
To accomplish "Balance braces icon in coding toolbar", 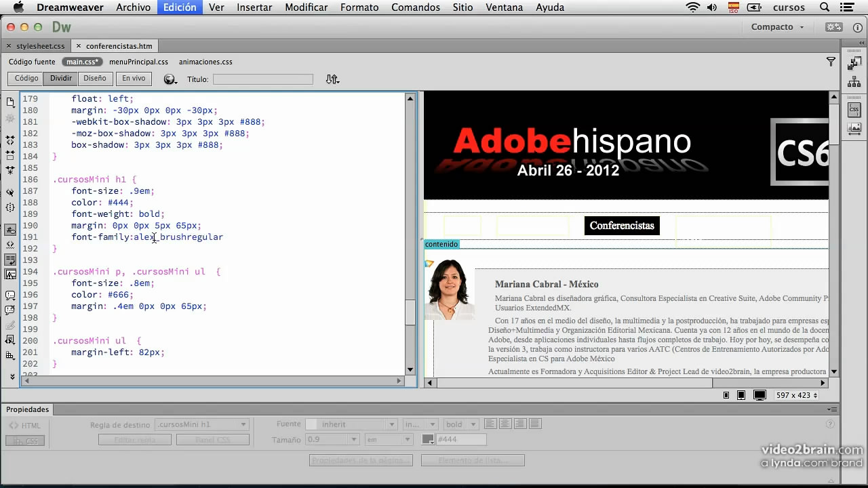I will click(x=10, y=207).
